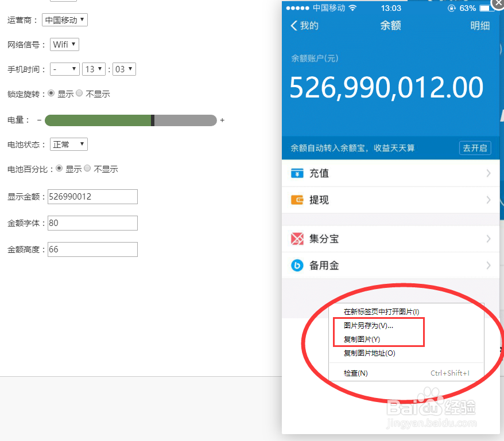Image resolution: width=504 pixels, height=441 pixels.
Task: Click the battery icon in phone status bar
Action: coord(487,8)
